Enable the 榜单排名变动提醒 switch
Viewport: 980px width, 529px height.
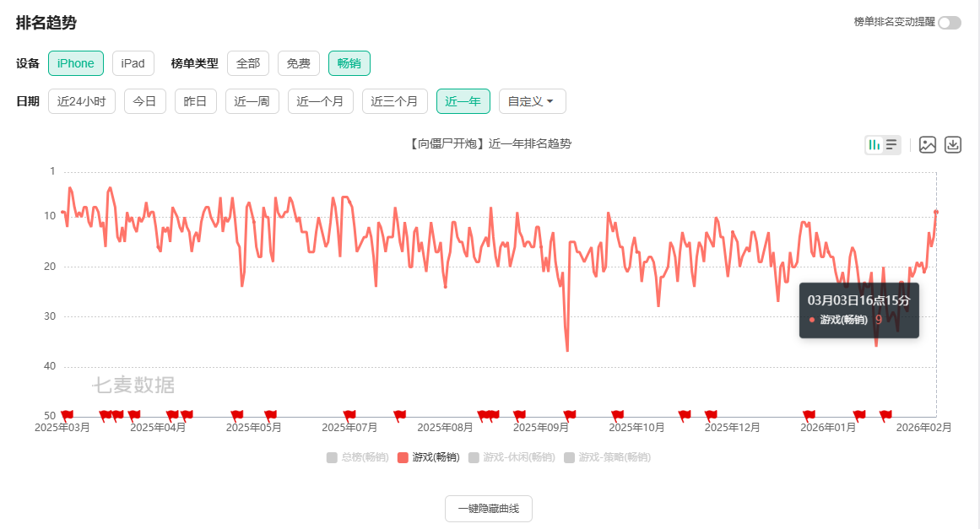[950, 24]
